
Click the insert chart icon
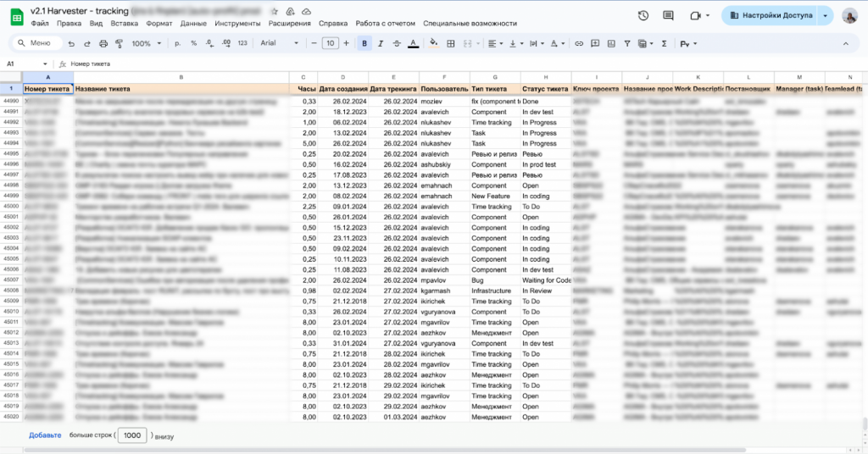coord(612,43)
